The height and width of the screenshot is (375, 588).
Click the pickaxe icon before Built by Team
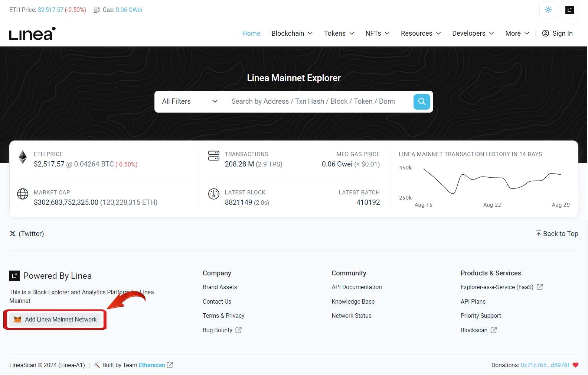[x=97, y=365]
